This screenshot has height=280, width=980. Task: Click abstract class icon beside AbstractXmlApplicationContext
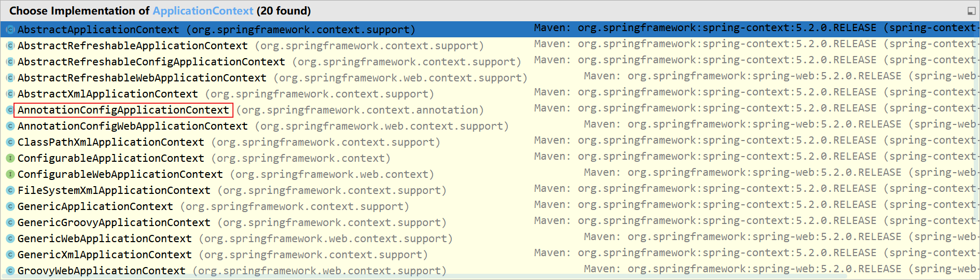pos(10,94)
